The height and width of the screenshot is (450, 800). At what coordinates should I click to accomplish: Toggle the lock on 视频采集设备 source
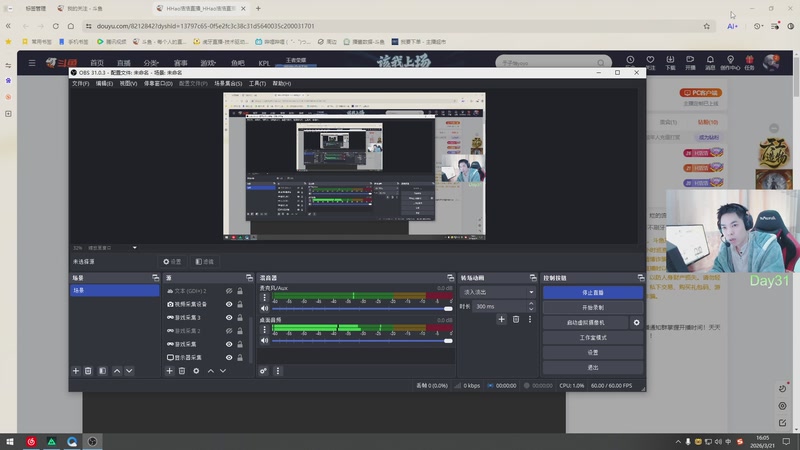pyautogui.click(x=240, y=304)
